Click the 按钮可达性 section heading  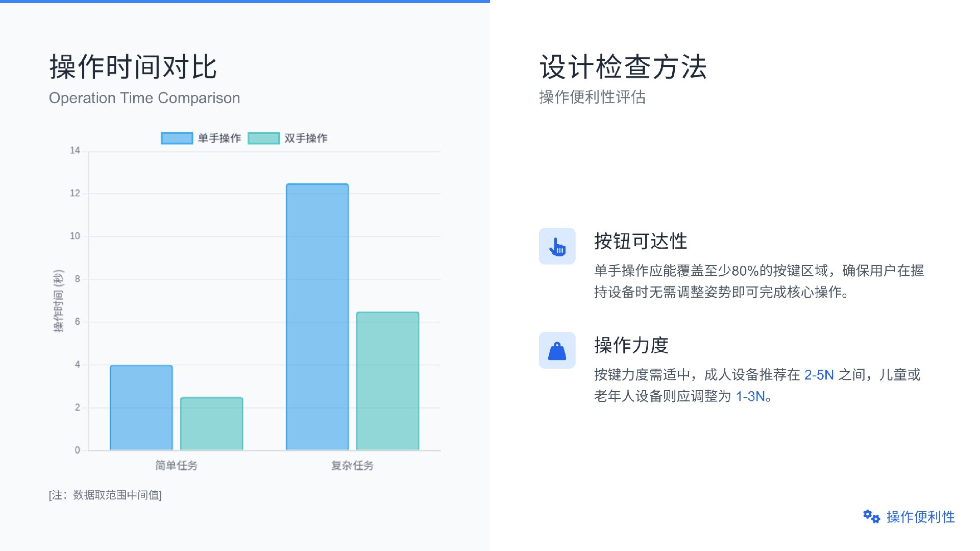(x=641, y=241)
